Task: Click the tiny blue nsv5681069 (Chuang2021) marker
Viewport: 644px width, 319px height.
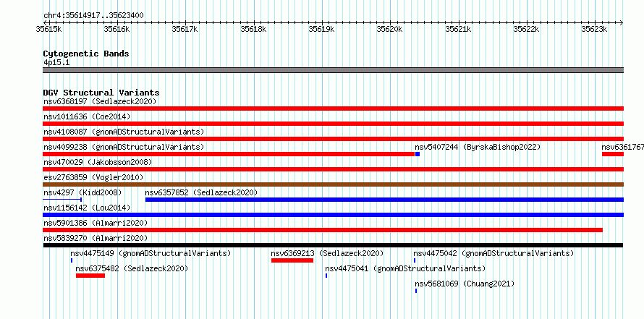Action: pyautogui.click(x=416, y=291)
